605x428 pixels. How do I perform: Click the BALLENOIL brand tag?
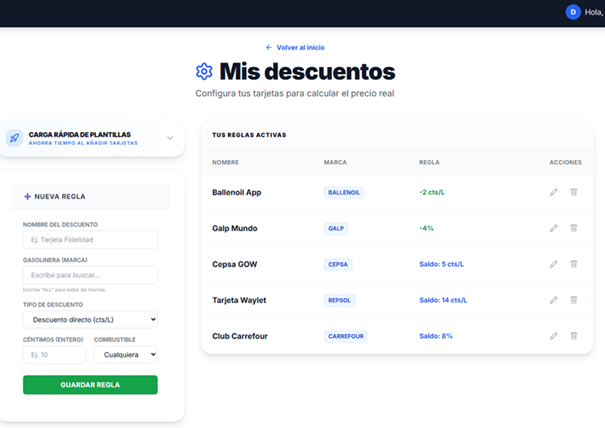click(x=344, y=192)
